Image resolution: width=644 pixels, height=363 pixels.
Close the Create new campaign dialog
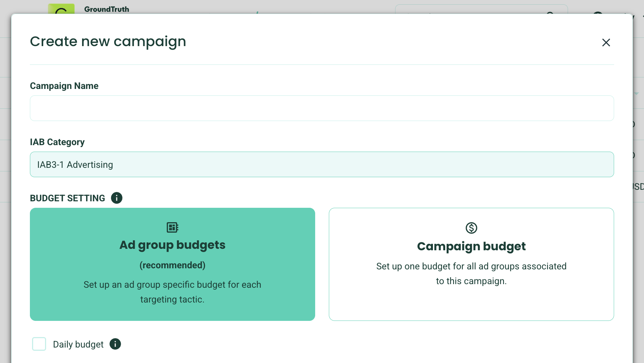point(606,42)
